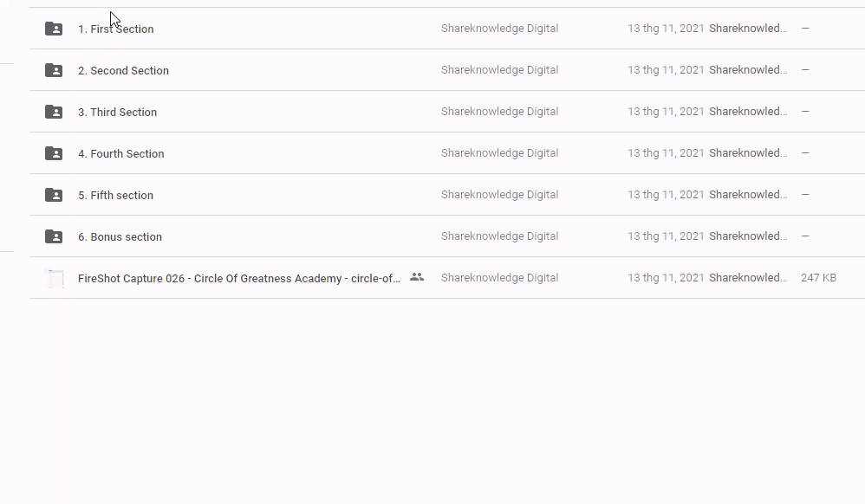Click the shared folder icon for 6. Bonus section
The width and height of the screenshot is (865, 504).
click(54, 236)
